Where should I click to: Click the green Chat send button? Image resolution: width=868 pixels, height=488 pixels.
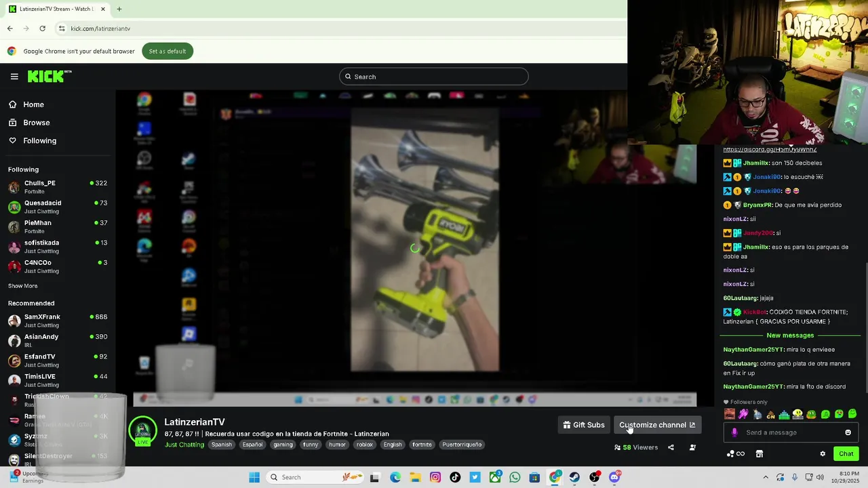(846, 453)
